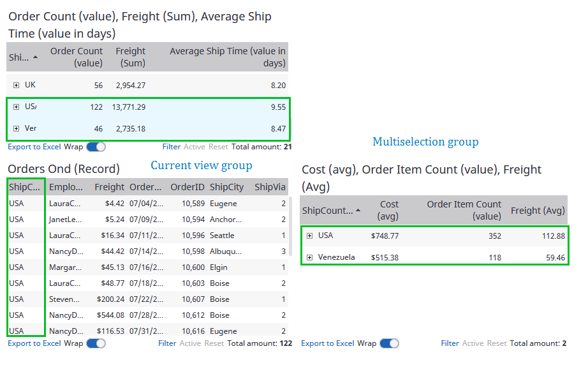This screenshot has height=374, width=588.
Task: Click Export to Excel under Cost table
Action: [327, 343]
